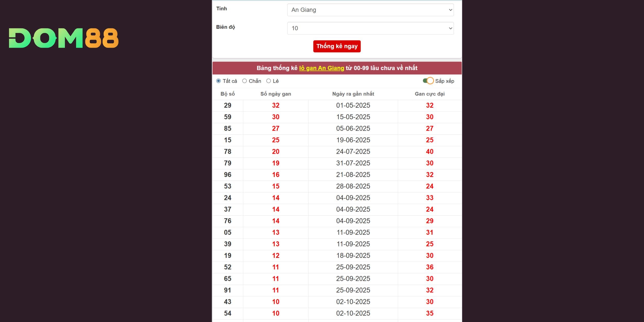Image resolution: width=644 pixels, height=322 pixels.
Task: Click the 36 value in Gan cực đại
Action: click(429, 267)
